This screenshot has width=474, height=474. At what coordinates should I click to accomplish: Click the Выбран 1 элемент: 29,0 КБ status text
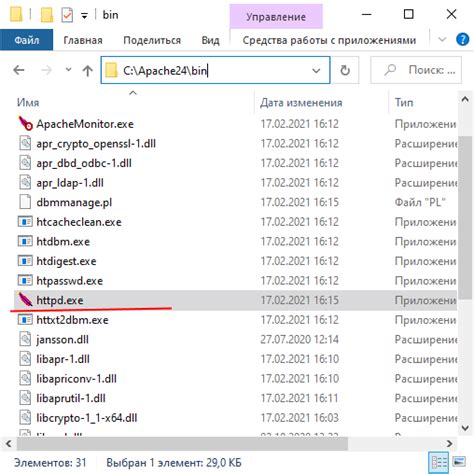(174, 463)
